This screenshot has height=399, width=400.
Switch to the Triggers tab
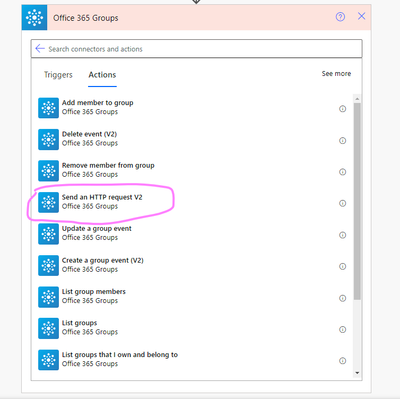58,75
